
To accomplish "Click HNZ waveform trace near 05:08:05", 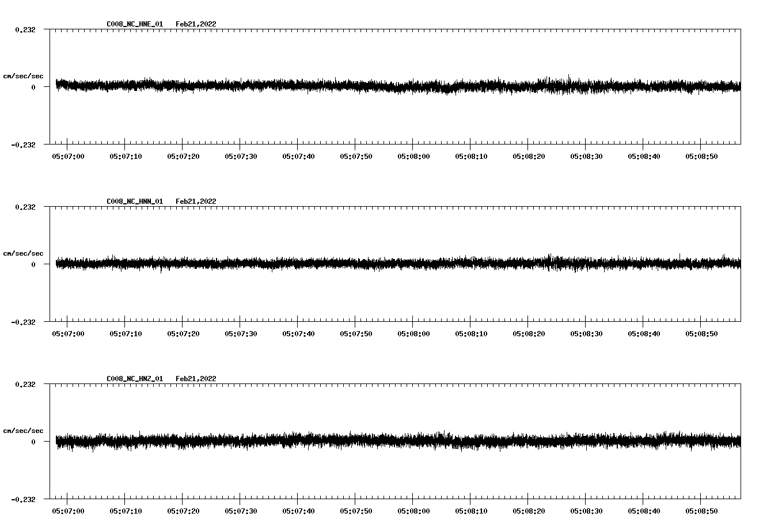I will click(442, 440).
